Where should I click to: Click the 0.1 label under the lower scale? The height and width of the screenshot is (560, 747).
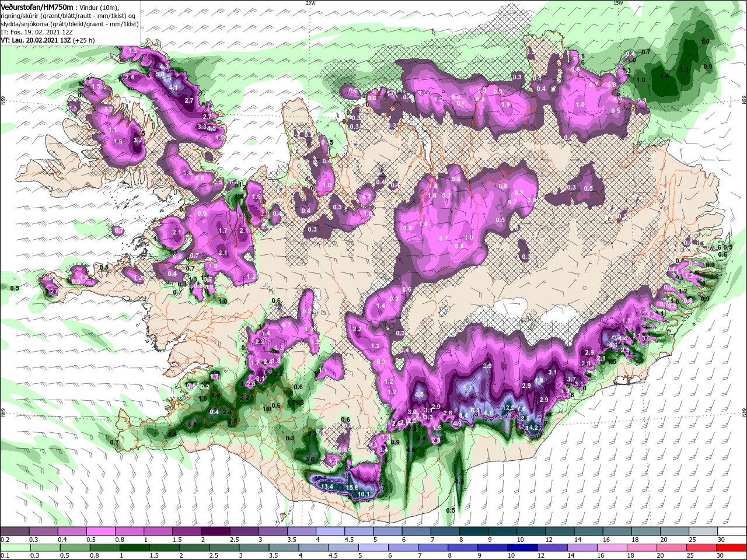pos(5,556)
